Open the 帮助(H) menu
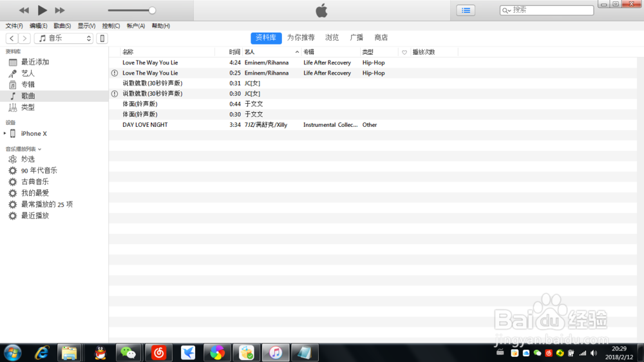 160,26
